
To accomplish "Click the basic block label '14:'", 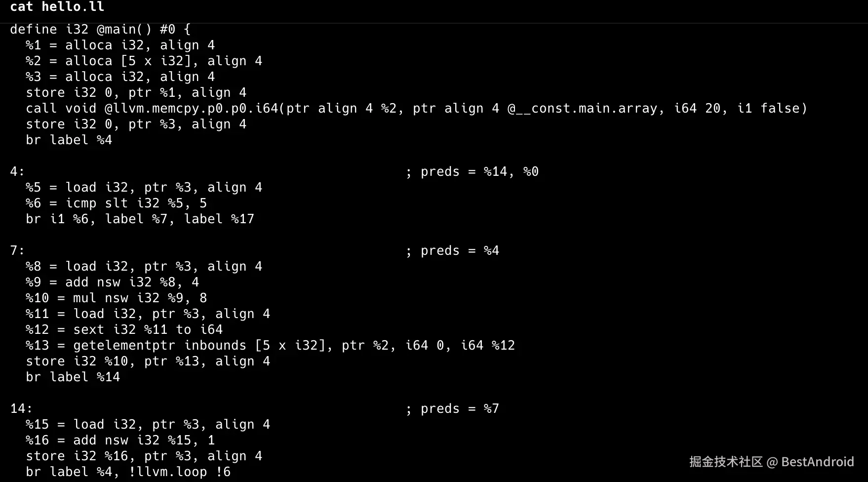I will pyautogui.click(x=21, y=409).
